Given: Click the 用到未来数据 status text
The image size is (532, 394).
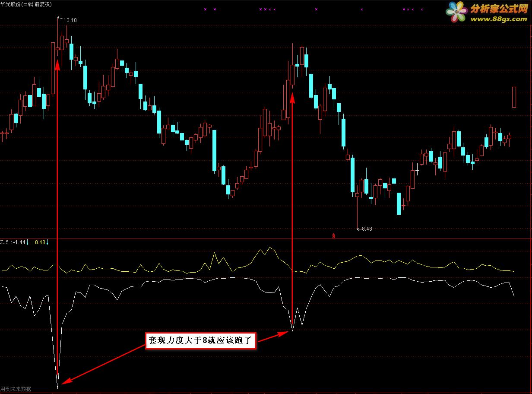Looking at the screenshot, I should (16, 389).
